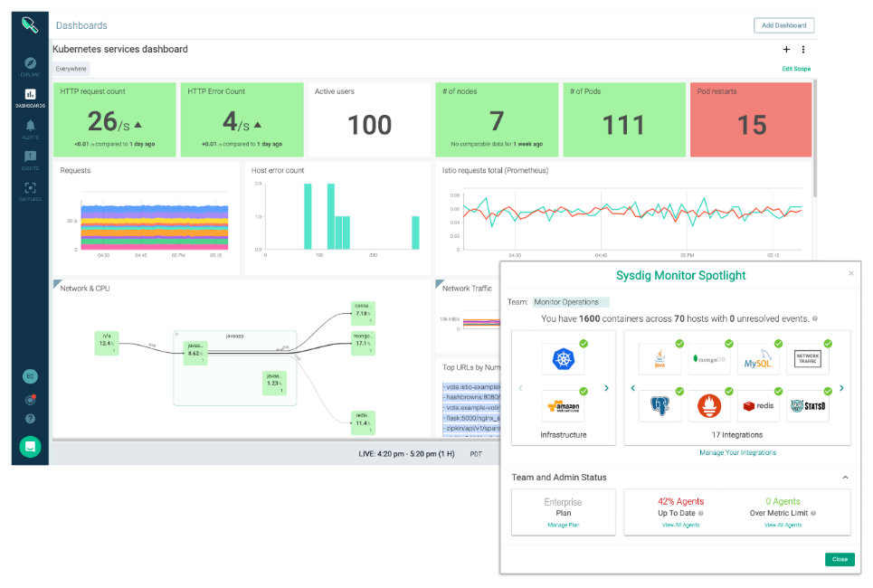Click the green chat support bubble
Screen dimensions: 873x588
coord(30,446)
